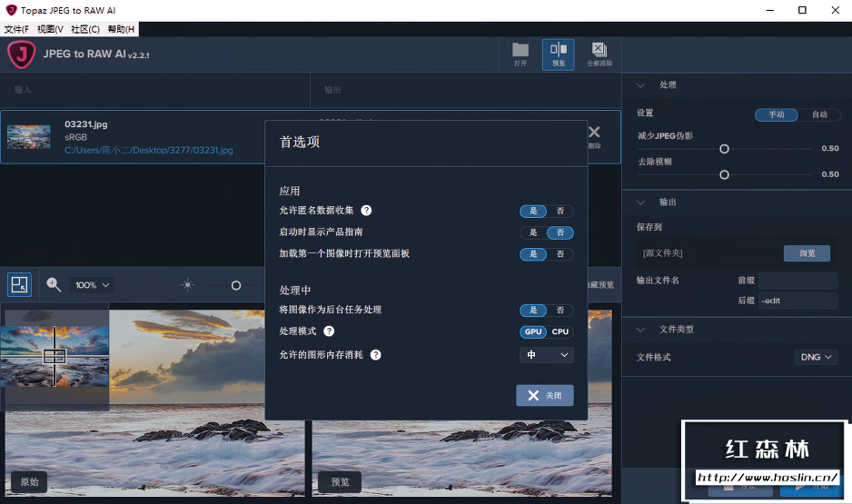Open help for 允许的图形内存消耗

(375, 355)
